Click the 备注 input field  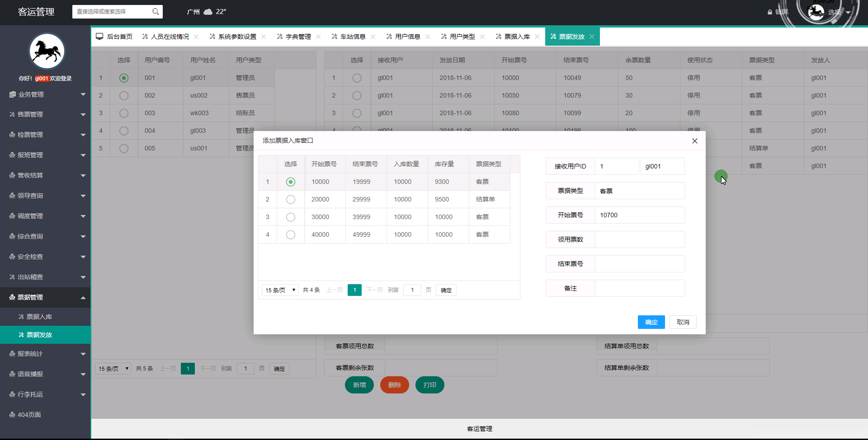[x=640, y=288]
